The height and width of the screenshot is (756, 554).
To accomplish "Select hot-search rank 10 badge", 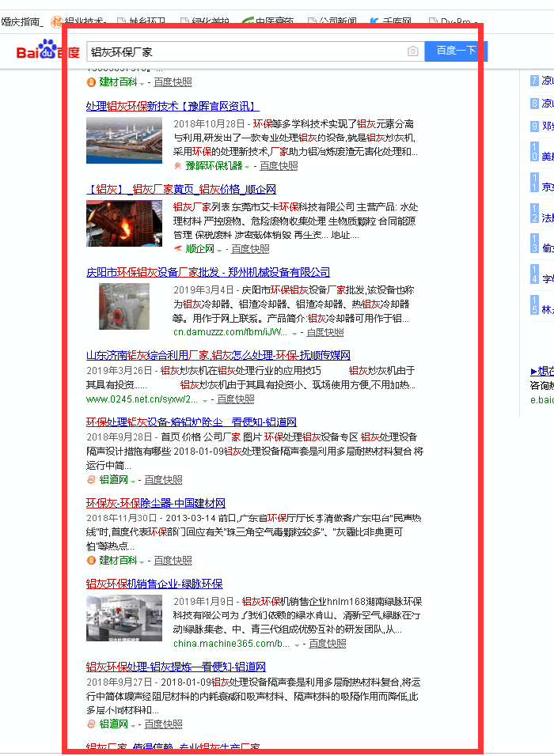I will coord(534,152).
